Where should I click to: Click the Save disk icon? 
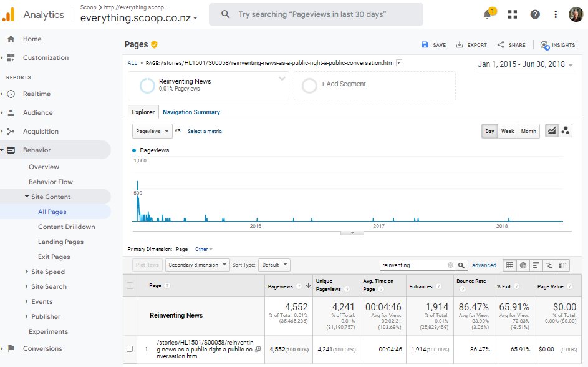click(425, 45)
